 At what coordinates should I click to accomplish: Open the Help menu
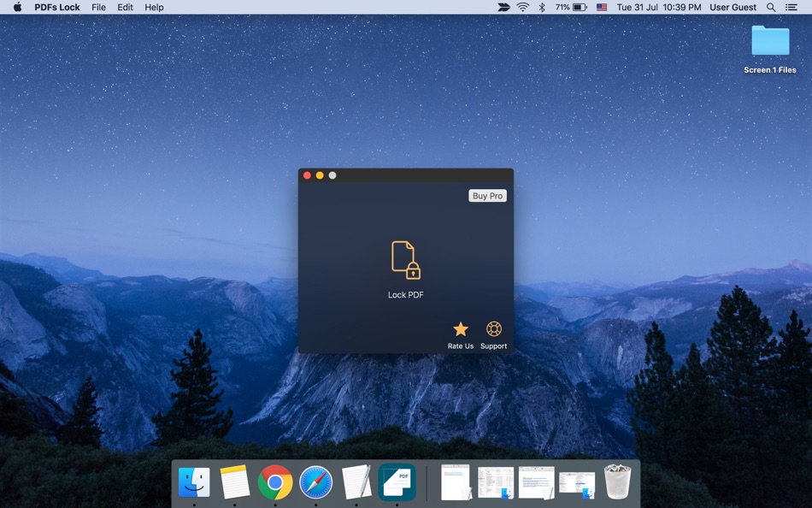tap(154, 7)
